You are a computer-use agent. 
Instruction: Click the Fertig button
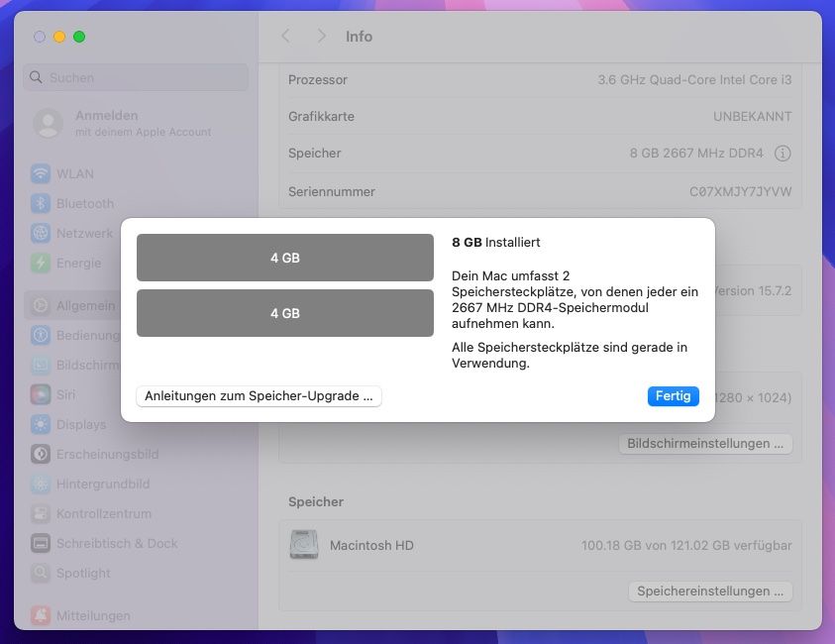pyautogui.click(x=674, y=395)
